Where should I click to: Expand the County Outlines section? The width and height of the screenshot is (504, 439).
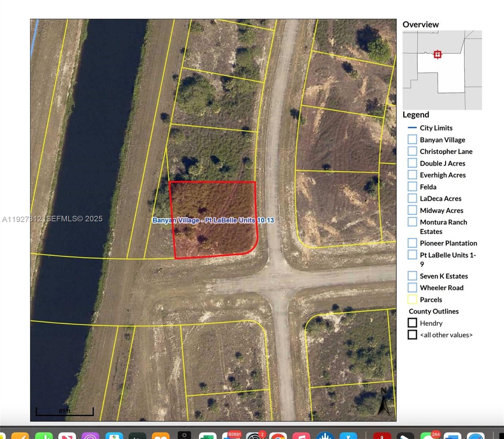[433, 311]
